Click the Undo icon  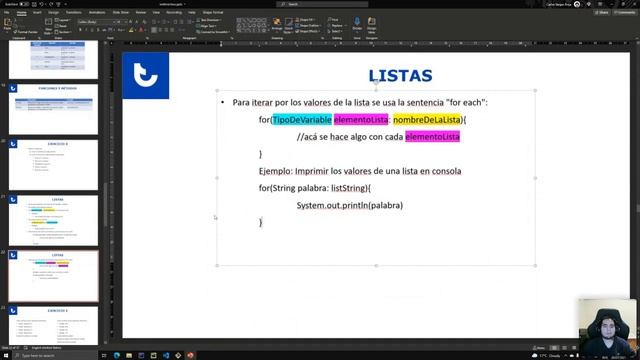point(41,4)
